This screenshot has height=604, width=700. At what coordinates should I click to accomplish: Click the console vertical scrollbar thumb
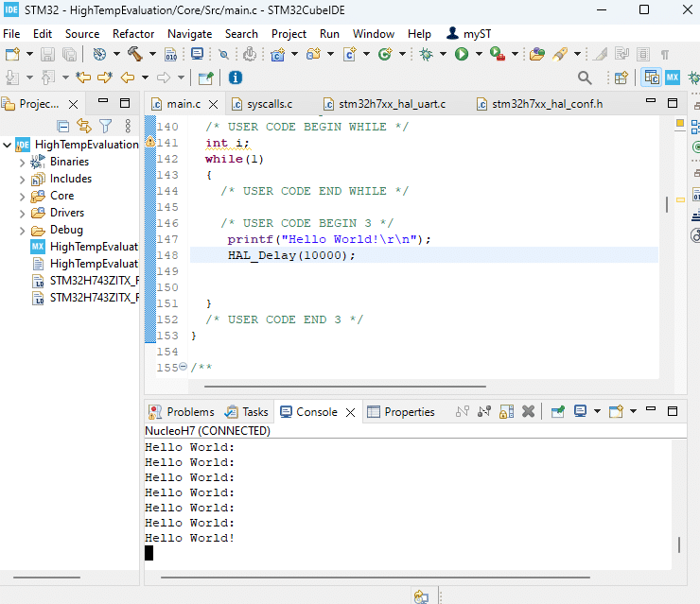tap(679, 544)
